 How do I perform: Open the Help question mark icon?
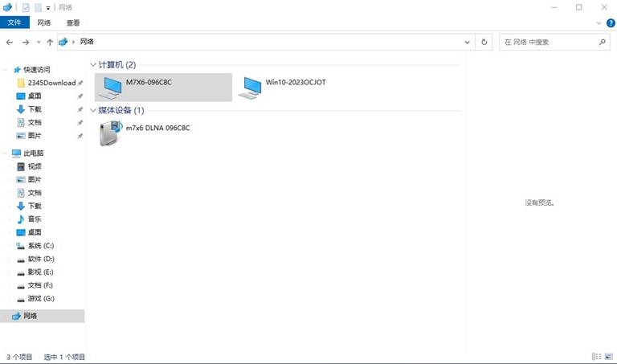pos(611,22)
